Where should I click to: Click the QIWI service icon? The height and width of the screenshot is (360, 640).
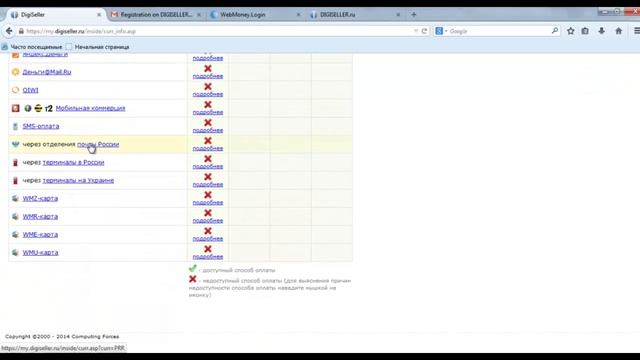click(x=16, y=90)
